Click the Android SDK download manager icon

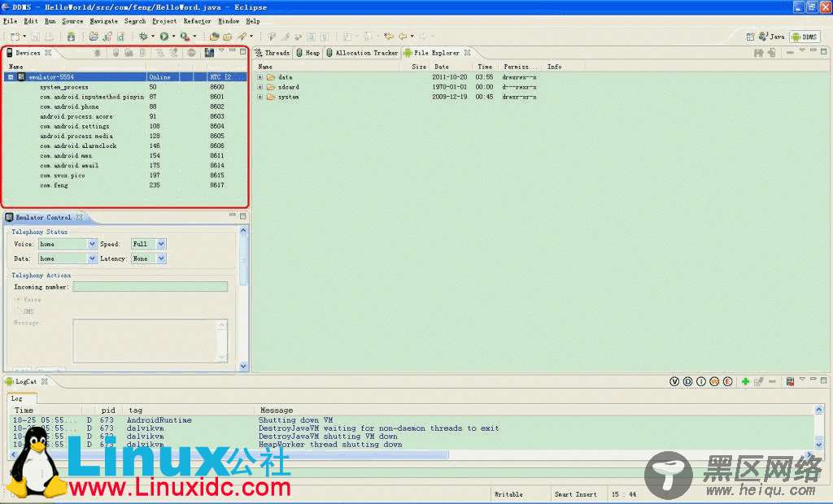pyautogui.click(x=71, y=37)
